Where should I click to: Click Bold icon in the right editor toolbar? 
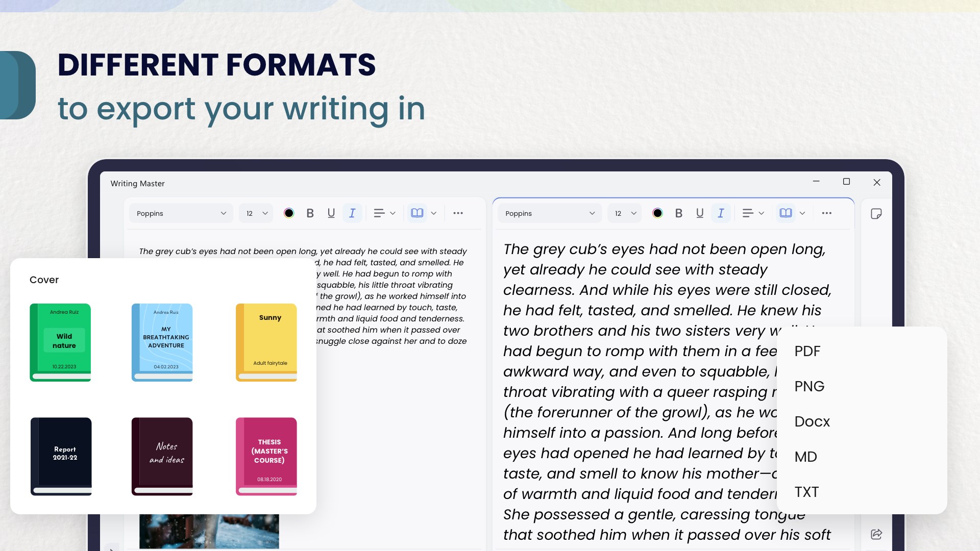[678, 213]
